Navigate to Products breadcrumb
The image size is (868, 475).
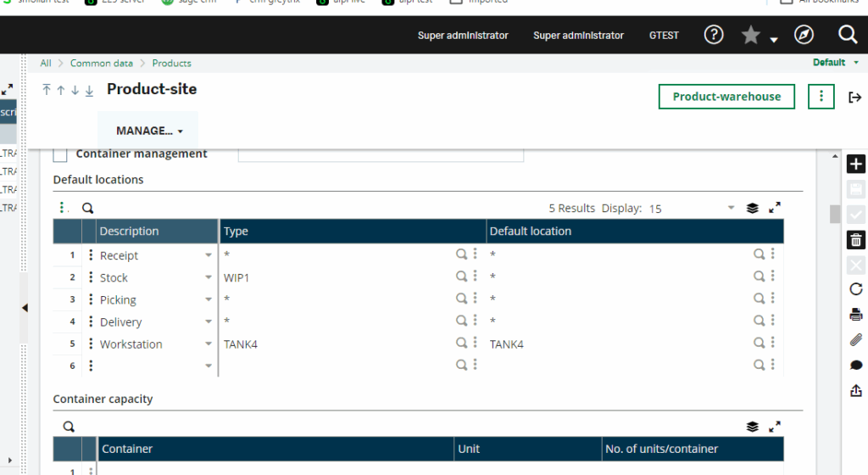(x=171, y=63)
